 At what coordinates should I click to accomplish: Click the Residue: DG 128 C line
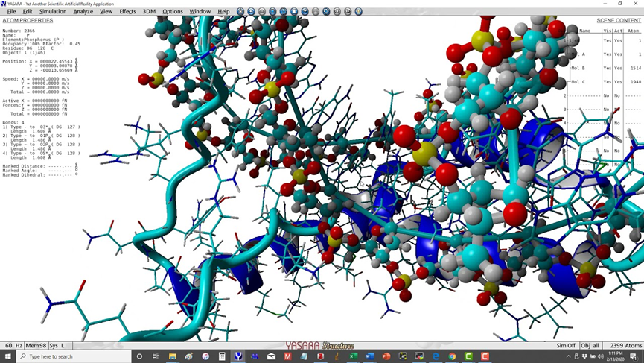(28, 48)
